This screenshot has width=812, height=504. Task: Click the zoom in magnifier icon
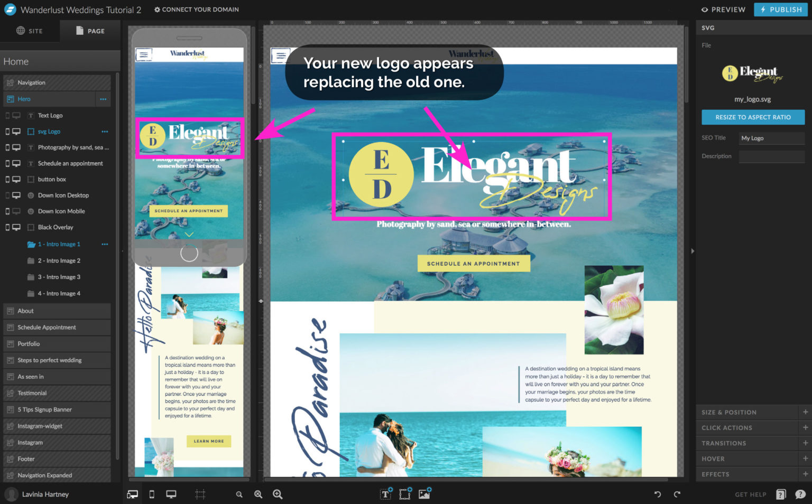click(278, 494)
